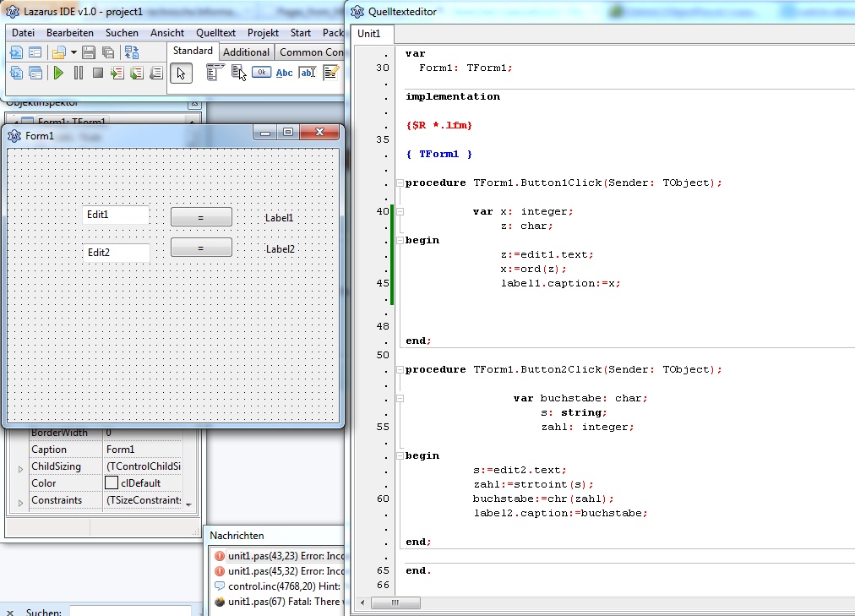Switch to the Additional component tab

click(246, 52)
